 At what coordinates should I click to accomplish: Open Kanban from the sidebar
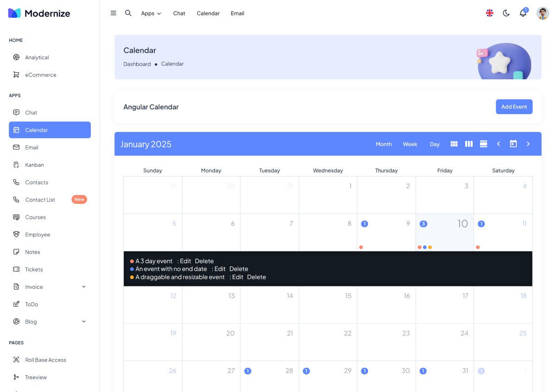pos(34,165)
